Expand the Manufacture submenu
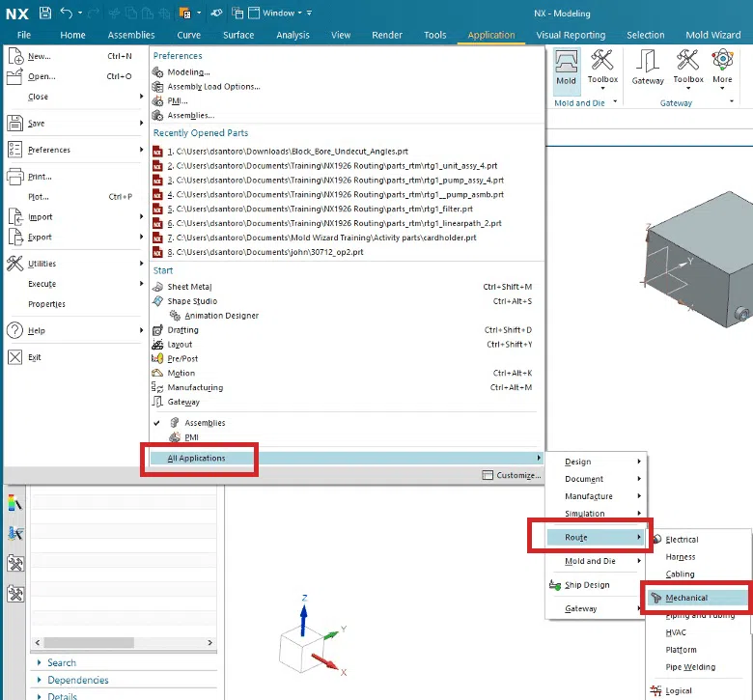The height and width of the screenshot is (700, 753). [596, 496]
